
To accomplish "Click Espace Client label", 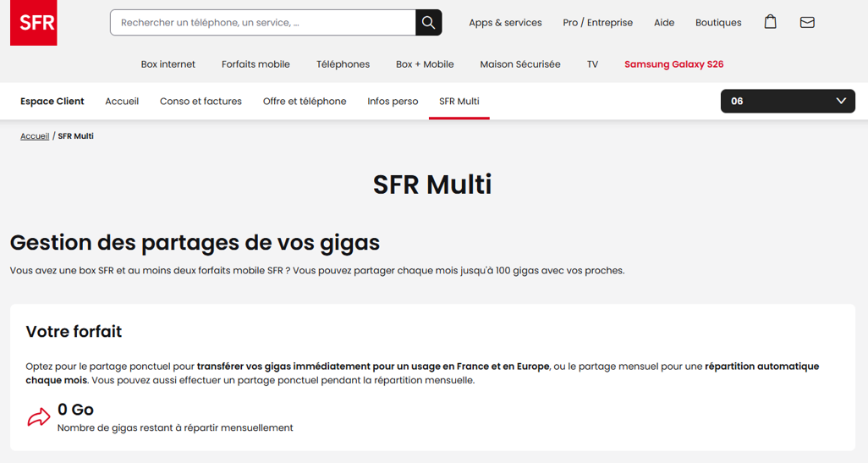I will coord(52,102).
